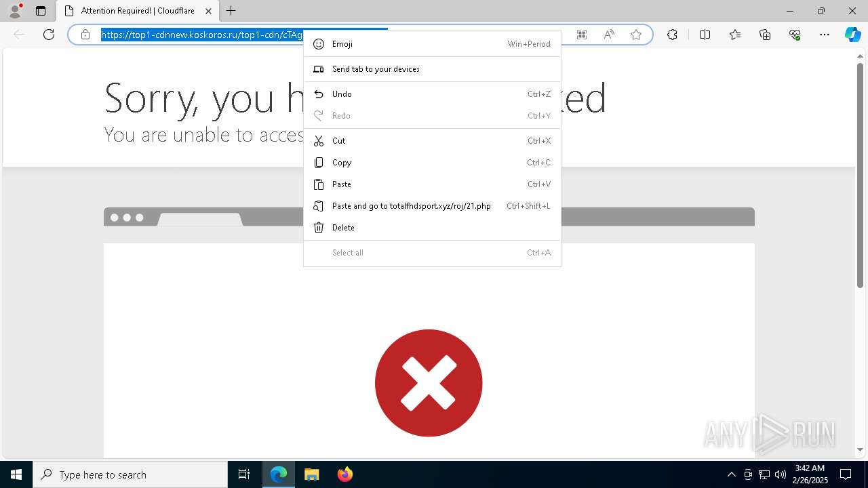The image size is (868, 488).
Task: Open Microsoft Edge from the taskbar
Action: [279, 474]
